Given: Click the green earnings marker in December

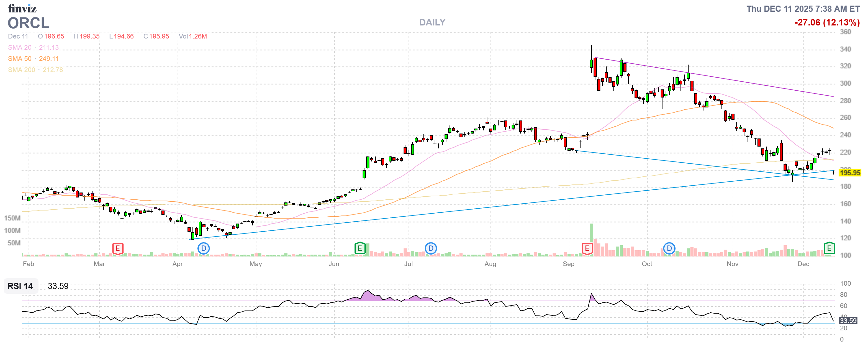Looking at the screenshot, I should pos(829,249).
